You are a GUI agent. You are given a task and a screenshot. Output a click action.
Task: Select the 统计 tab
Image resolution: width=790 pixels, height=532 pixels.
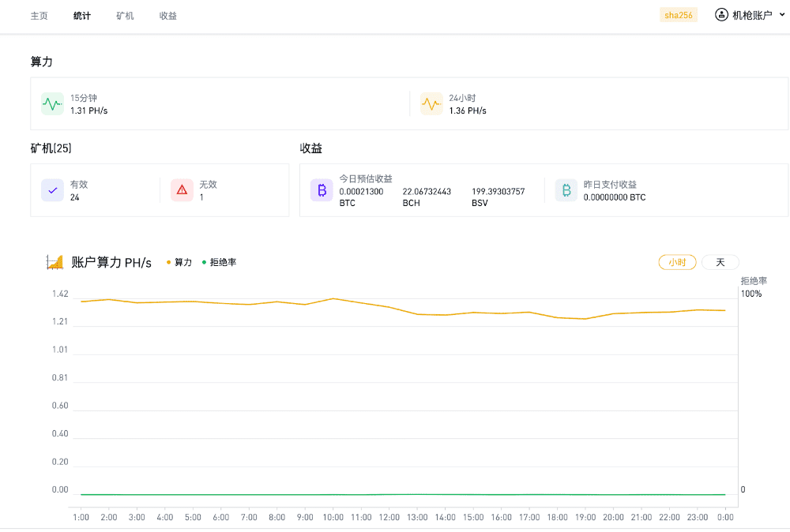82,16
